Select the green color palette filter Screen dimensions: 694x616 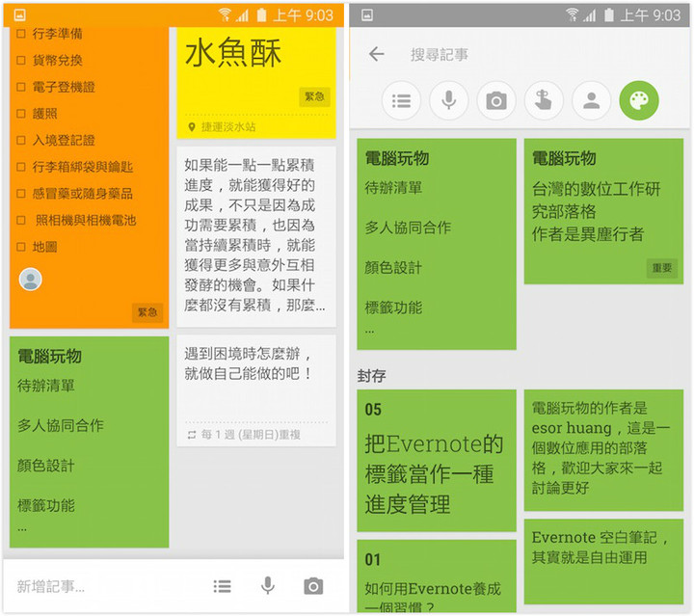(x=638, y=100)
